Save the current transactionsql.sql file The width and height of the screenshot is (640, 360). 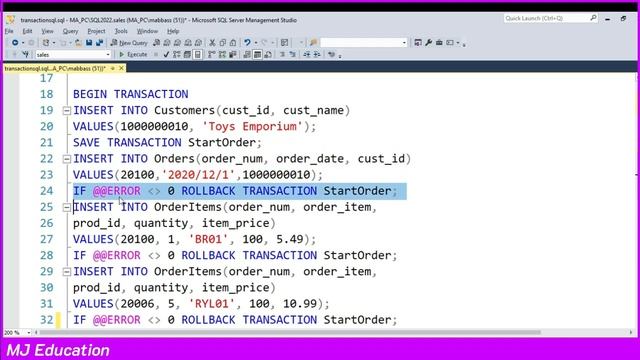click(x=89, y=42)
